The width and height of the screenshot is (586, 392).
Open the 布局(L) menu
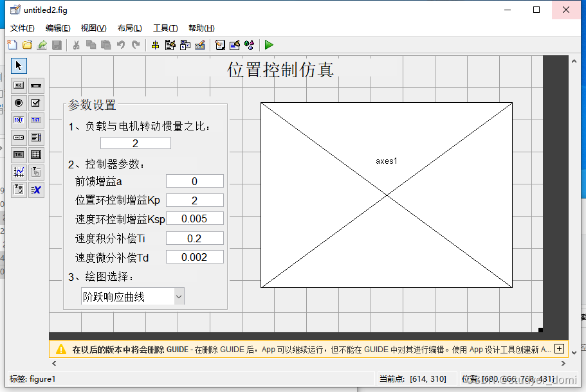(129, 28)
